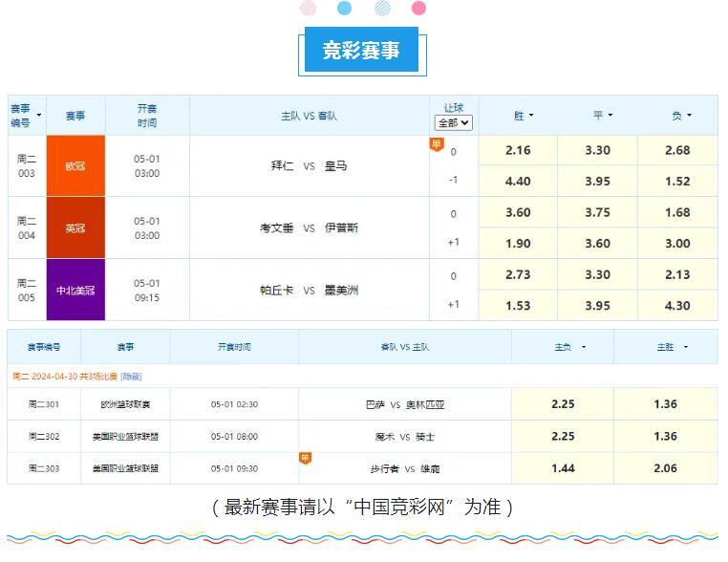728x562 pixels.
Task: Pick 4.40 handicap -1 win odds
Action: tap(518, 182)
